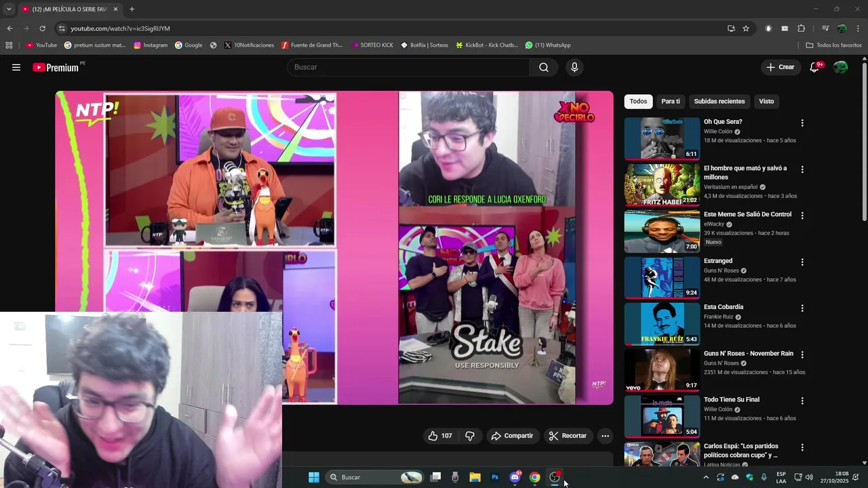The height and width of the screenshot is (488, 868).
Task: Select the Visto filter chip
Action: tap(766, 101)
